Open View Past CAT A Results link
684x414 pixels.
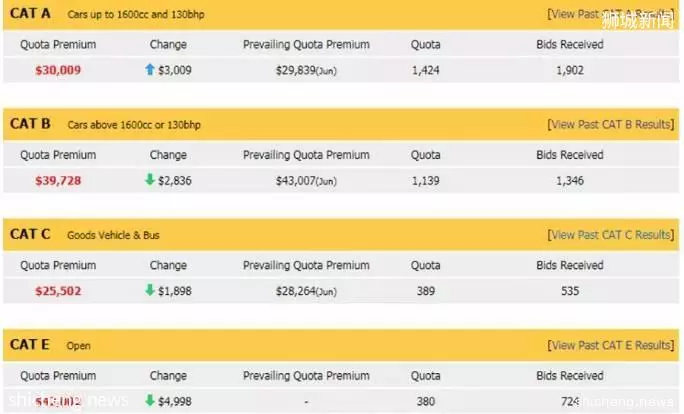coord(611,14)
